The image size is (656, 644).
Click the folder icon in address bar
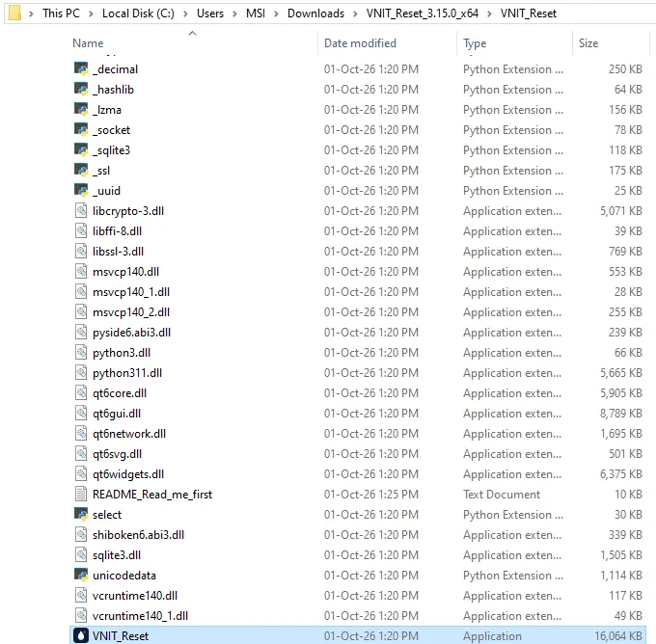click(x=14, y=13)
